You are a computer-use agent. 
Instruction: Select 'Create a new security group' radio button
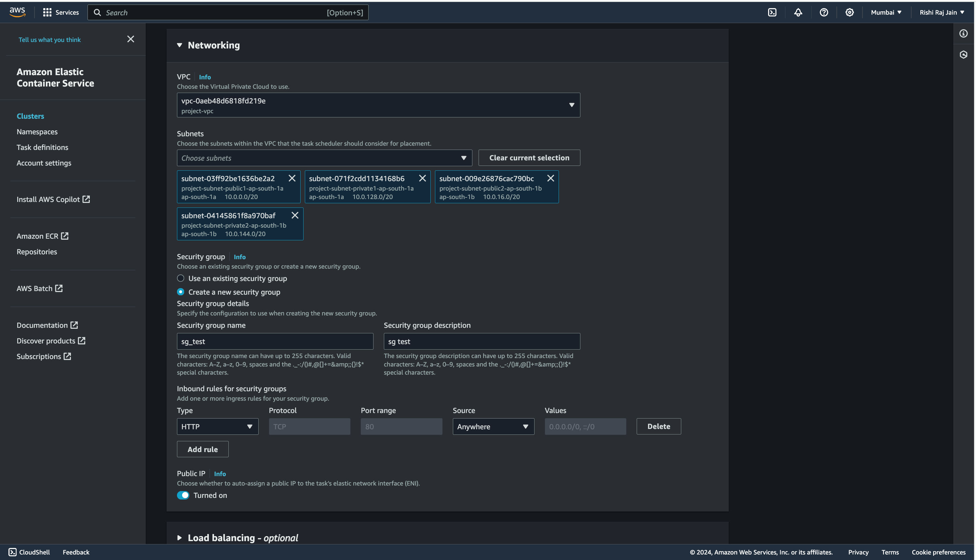(x=180, y=292)
